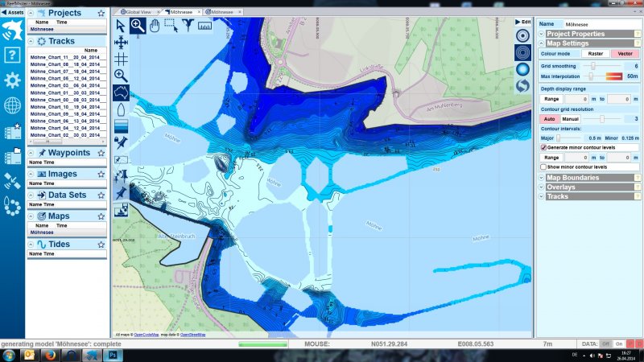The image size is (644, 362).
Task: Click Manual contour grid resolution button
Action: 571,118
